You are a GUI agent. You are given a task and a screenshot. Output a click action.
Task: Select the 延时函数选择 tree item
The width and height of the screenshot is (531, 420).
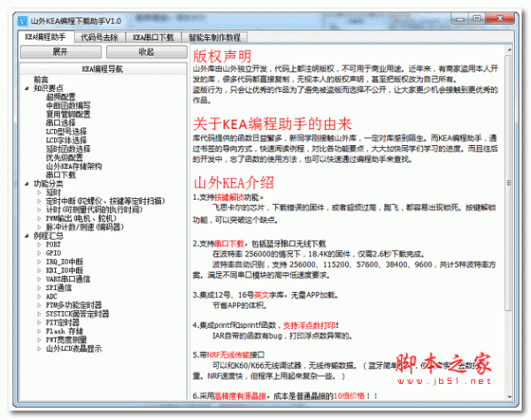click(x=68, y=149)
